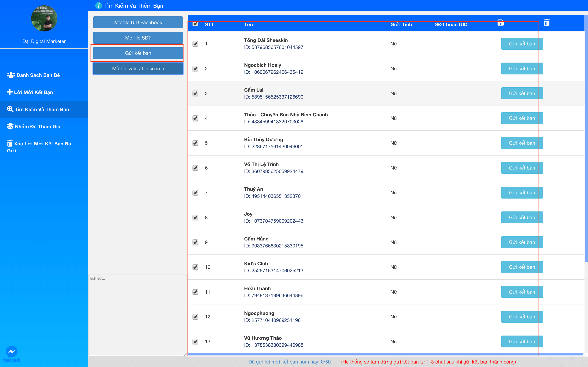Open 'Mở file zalo / file search' menu option
588x367 pixels.
(138, 68)
